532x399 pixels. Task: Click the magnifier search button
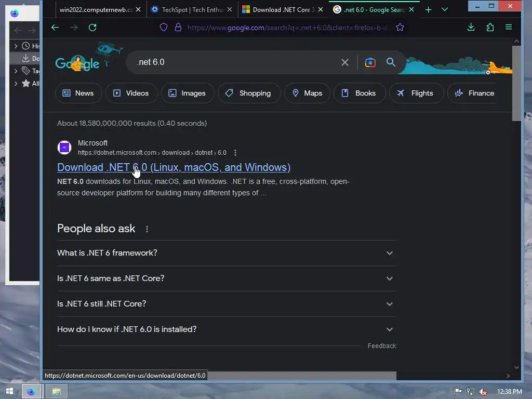(x=391, y=62)
